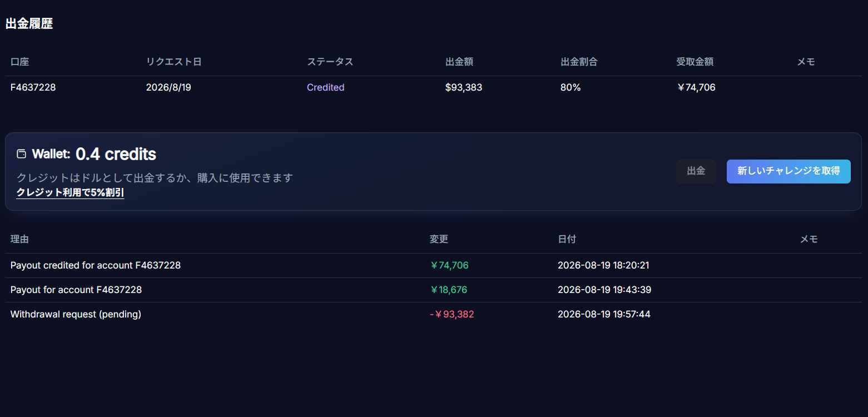Click the ステータス column header
This screenshot has width=868, height=417.
click(330, 62)
